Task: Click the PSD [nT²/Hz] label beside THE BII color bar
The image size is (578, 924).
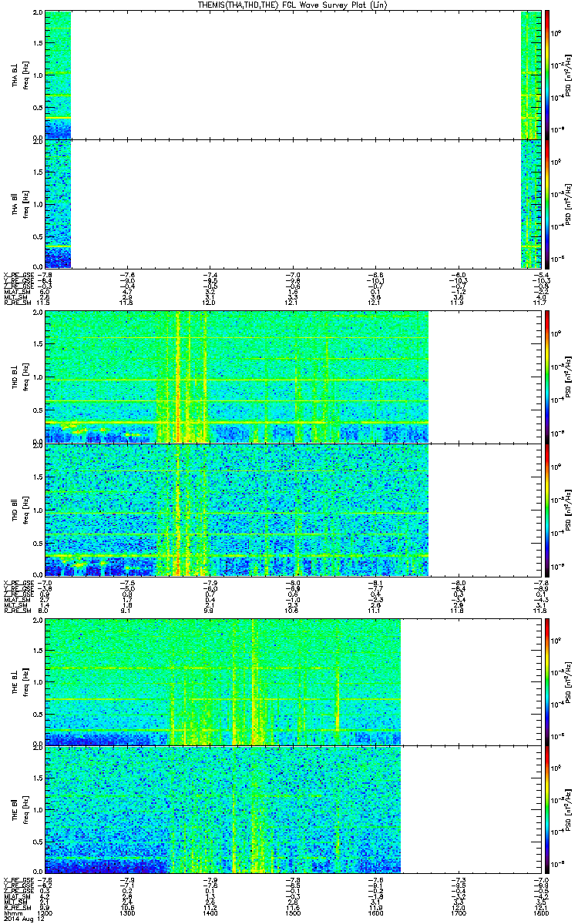Action: (x=569, y=808)
